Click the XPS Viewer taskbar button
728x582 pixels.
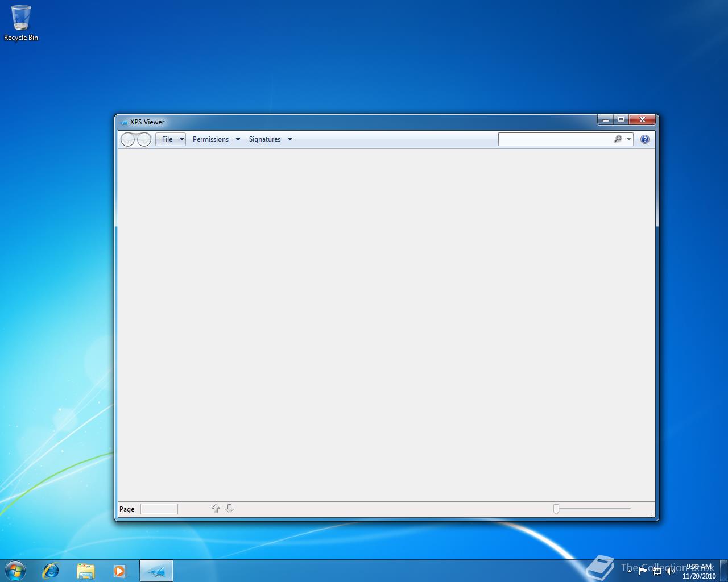coord(156,571)
